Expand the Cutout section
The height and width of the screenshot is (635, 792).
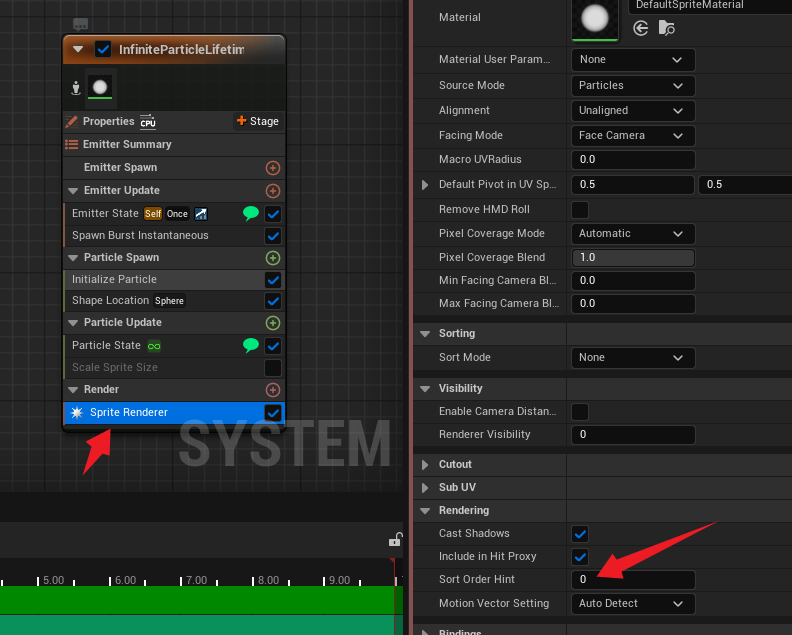pos(426,465)
